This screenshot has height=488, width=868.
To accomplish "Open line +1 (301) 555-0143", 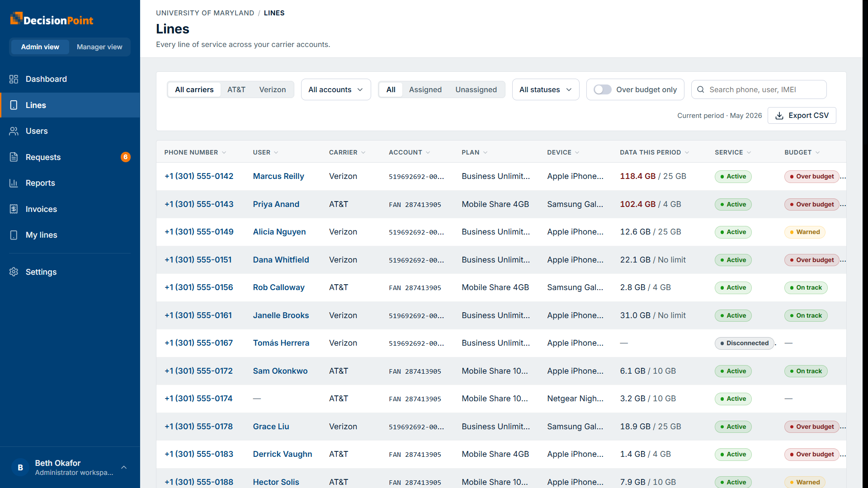I will point(199,204).
